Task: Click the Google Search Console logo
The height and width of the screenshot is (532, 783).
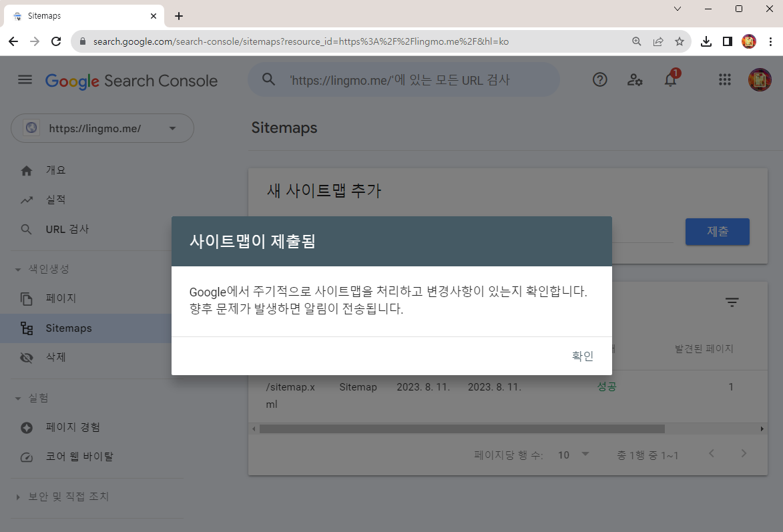Action: [132, 81]
